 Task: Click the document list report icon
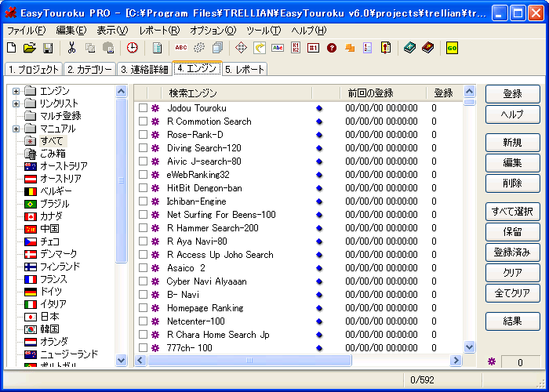157,48
